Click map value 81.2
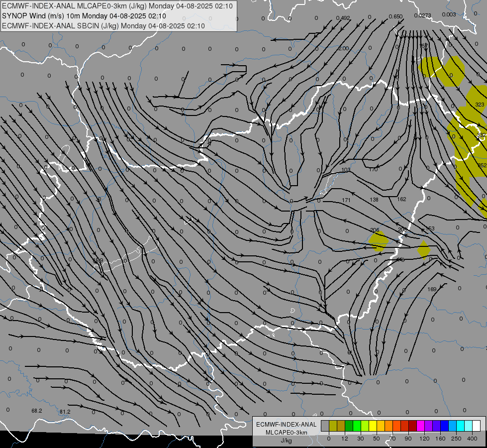487x448 pixels. [65, 412]
